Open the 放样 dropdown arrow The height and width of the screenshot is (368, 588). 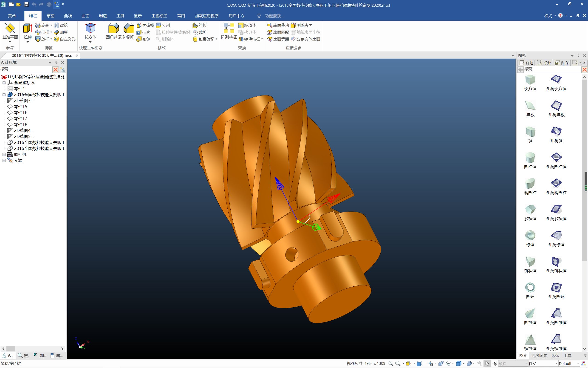[51, 39]
